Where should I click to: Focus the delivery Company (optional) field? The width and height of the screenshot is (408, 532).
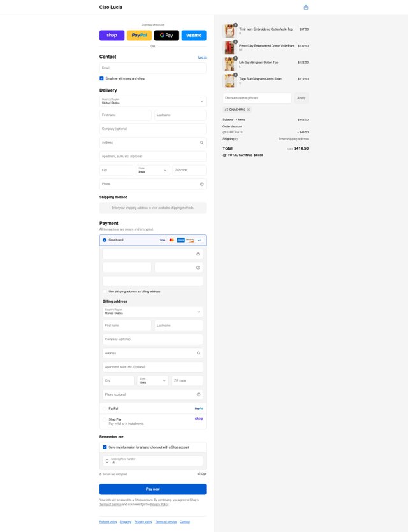(153, 129)
